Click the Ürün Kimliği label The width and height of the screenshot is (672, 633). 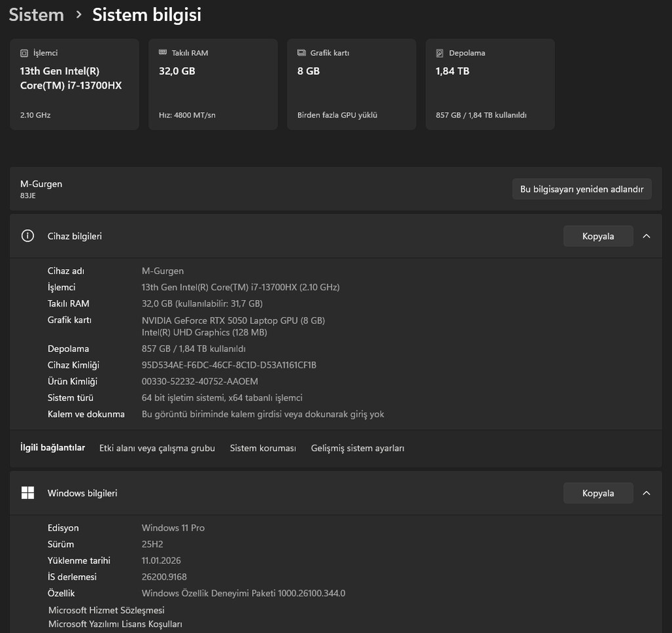[x=72, y=382]
